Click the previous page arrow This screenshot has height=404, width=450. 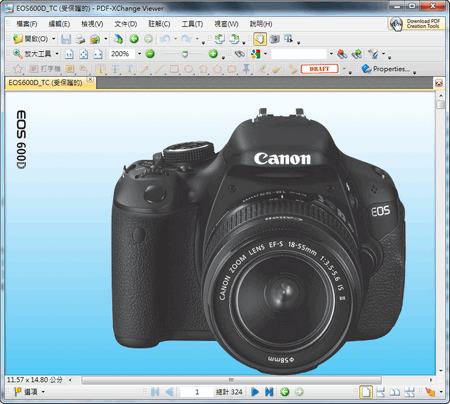point(169,392)
